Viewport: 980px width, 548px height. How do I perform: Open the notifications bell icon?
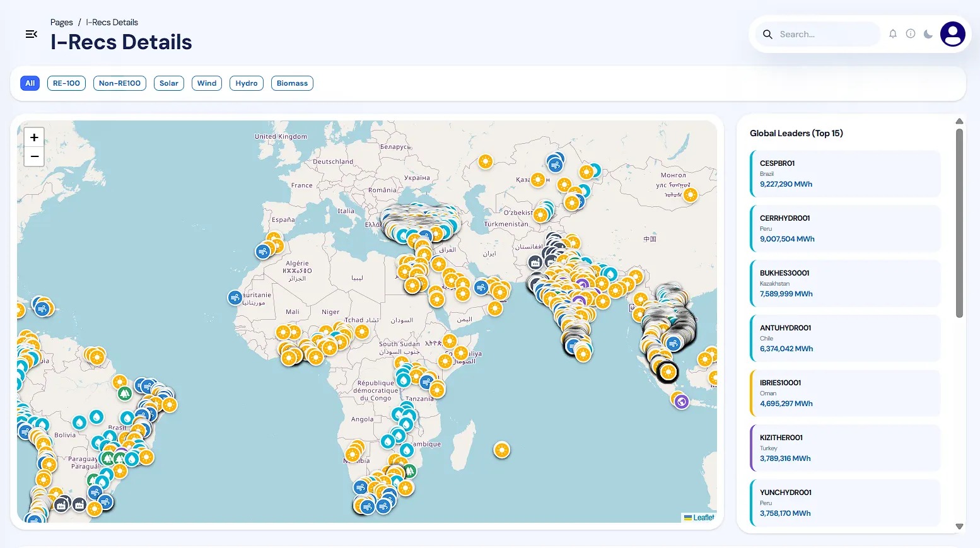(x=893, y=34)
